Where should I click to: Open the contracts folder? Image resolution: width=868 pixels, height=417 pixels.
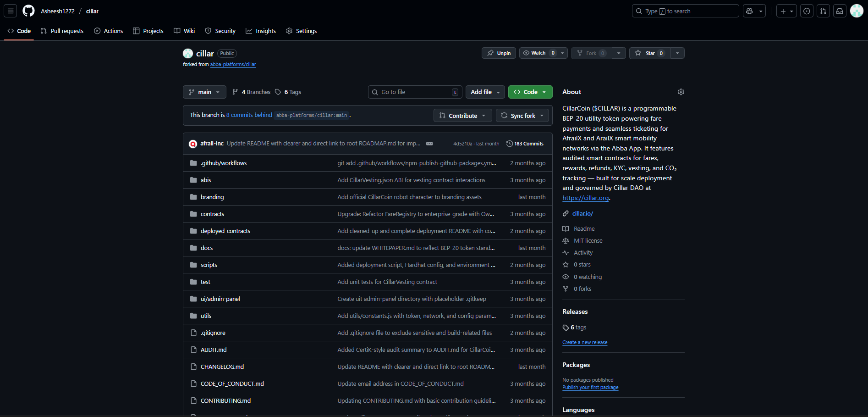(x=212, y=214)
